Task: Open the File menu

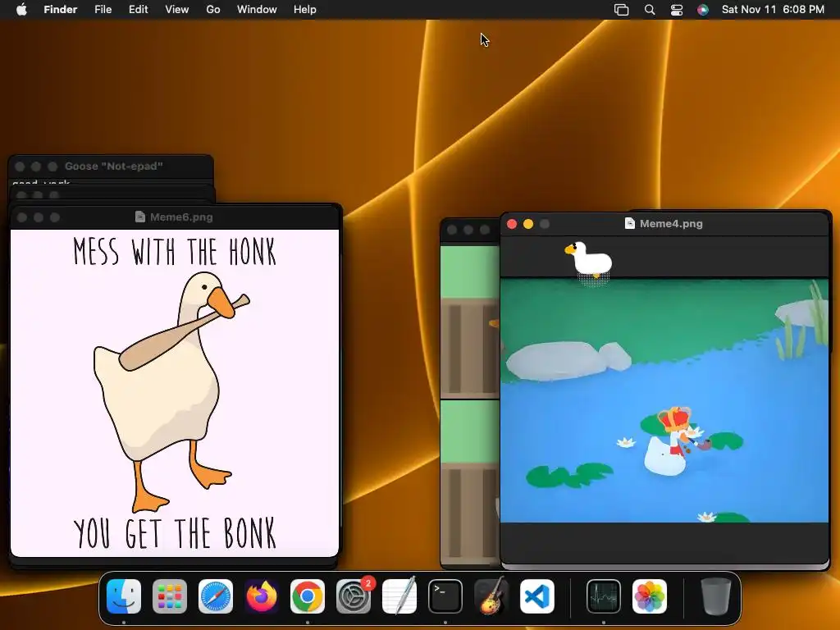Action: 103,10
